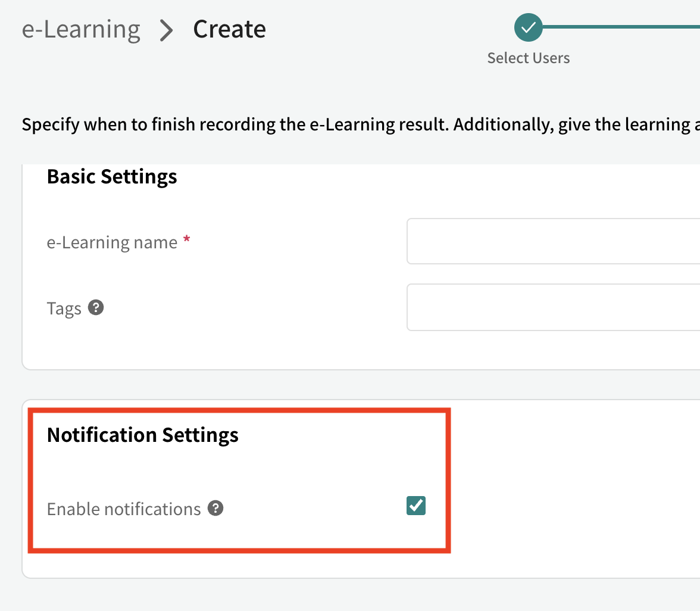The width and height of the screenshot is (700, 611).
Task: Click the Notification Settings heading
Action: click(x=143, y=435)
